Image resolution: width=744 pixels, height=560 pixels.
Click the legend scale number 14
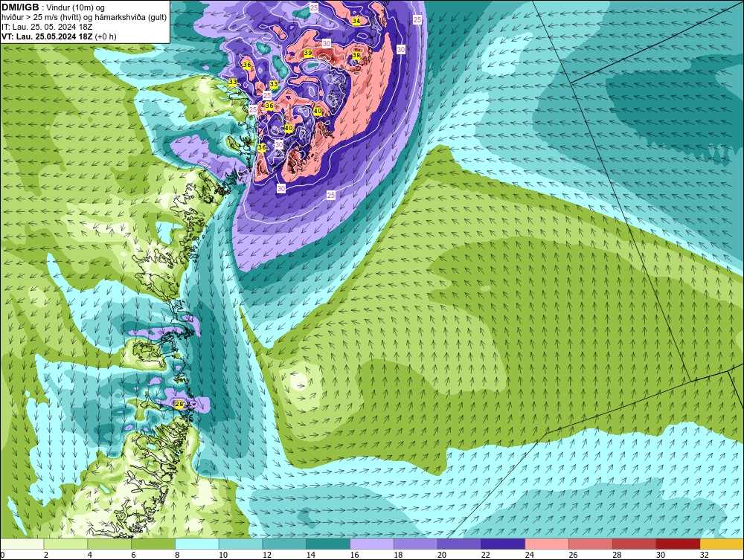pos(311,555)
